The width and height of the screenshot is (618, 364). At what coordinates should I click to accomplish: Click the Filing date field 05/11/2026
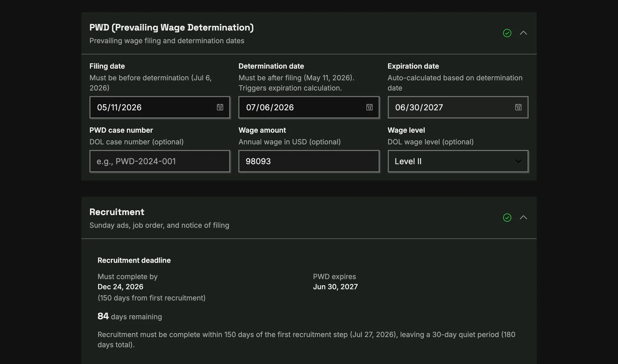(160, 107)
